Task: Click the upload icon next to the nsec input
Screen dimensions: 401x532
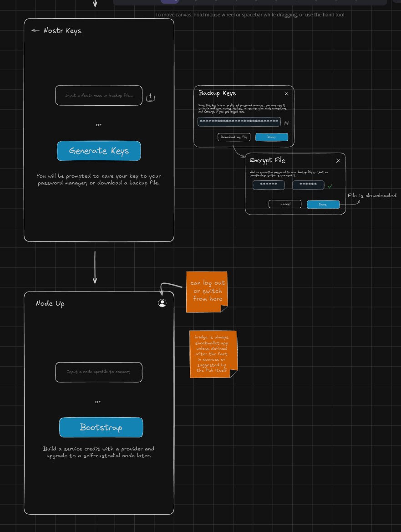Action: click(x=151, y=97)
